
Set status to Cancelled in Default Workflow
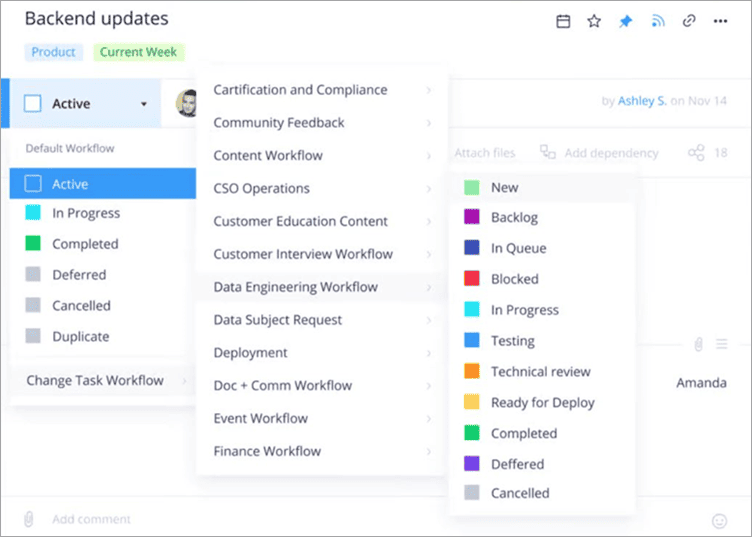pyautogui.click(x=103, y=305)
